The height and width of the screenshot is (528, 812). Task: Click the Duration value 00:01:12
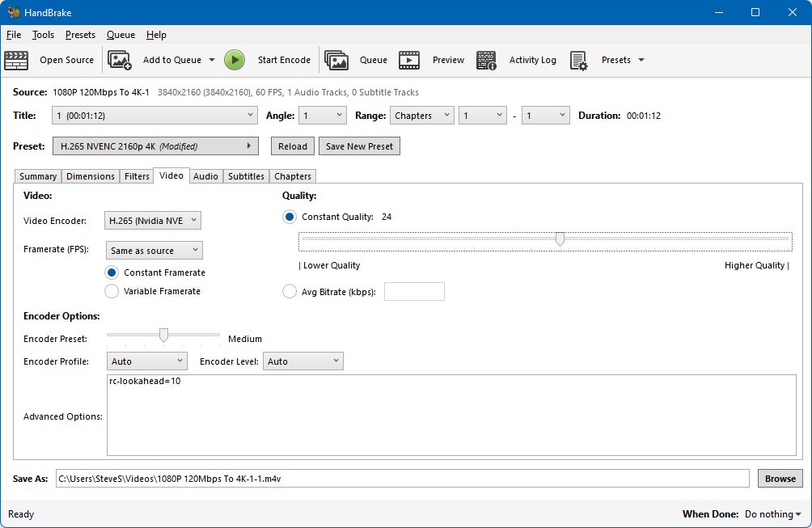pyautogui.click(x=644, y=116)
